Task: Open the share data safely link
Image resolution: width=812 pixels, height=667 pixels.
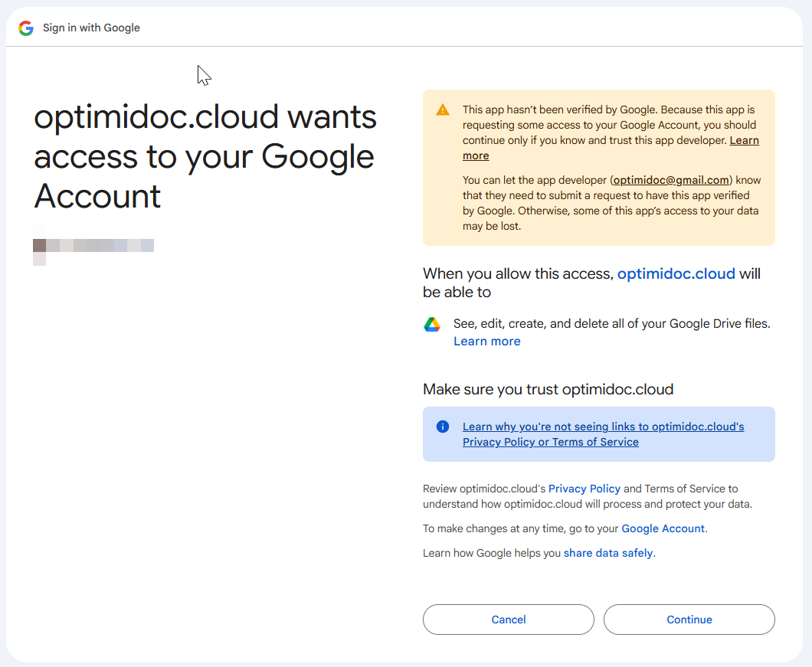Action: 608,553
